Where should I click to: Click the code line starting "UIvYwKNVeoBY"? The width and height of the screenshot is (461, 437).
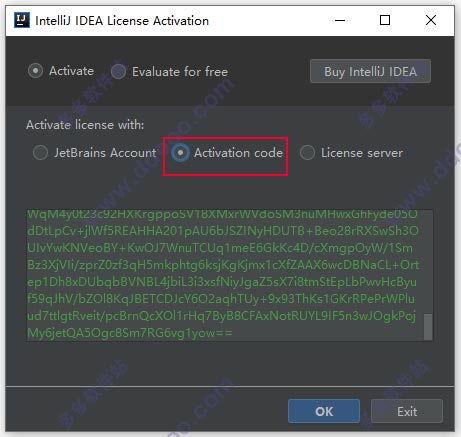pos(220,248)
